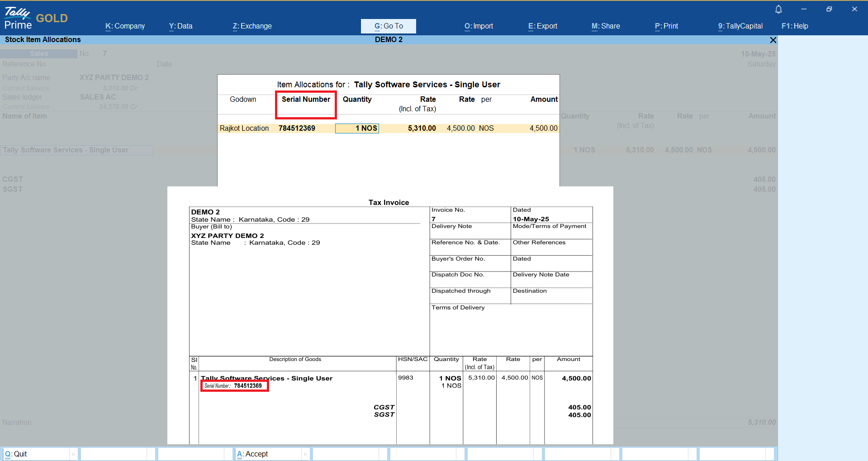Screen dimensions: 868x461
Task: Open the Company menu
Action: 125,26
